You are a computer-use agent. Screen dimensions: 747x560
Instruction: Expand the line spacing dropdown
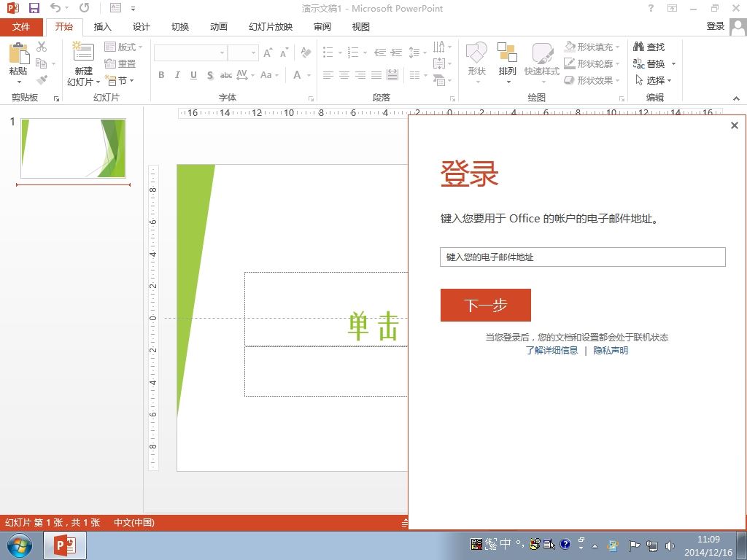tap(425, 52)
